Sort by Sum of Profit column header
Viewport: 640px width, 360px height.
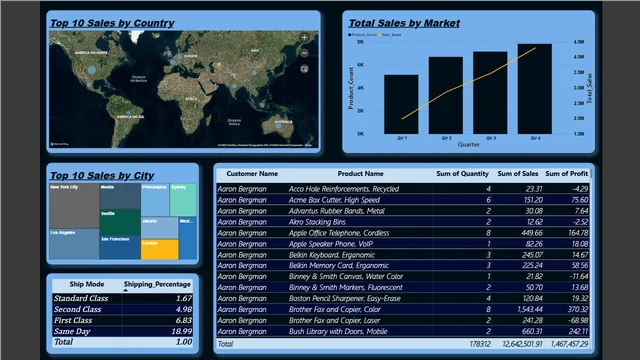567,174
